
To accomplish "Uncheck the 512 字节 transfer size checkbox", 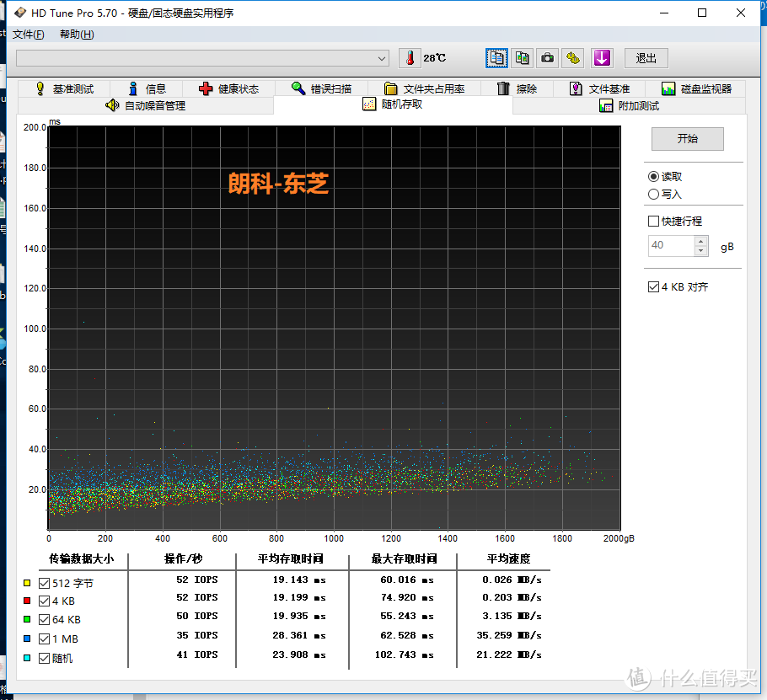I will pos(44,583).
